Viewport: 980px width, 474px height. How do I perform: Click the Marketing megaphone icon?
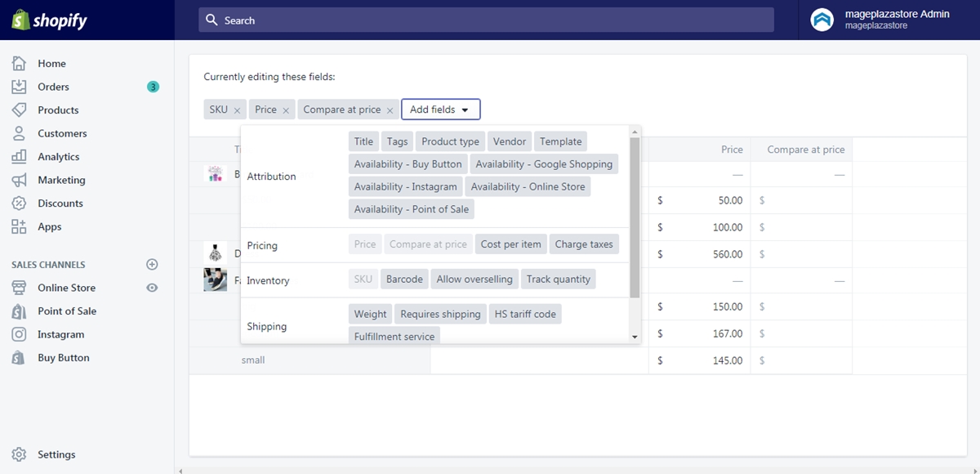tap(19, 180)
